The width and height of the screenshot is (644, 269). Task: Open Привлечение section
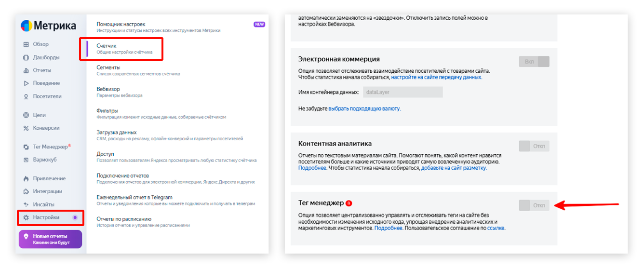point(49,178)
